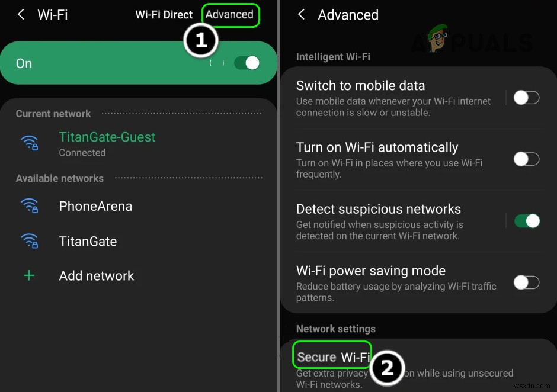The width and height of the screenshot is (557, 392).
Task: Enable Switch to mobile data
Action: point(526,98)
